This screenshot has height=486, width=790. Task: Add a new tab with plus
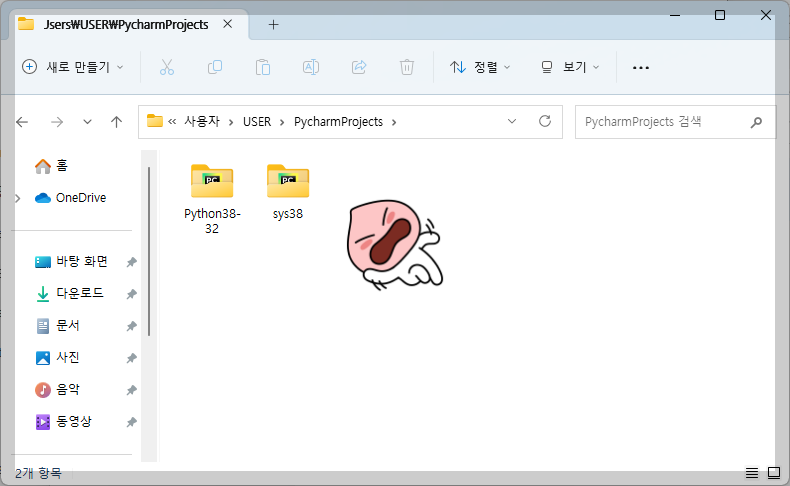(x=274, y=25)
